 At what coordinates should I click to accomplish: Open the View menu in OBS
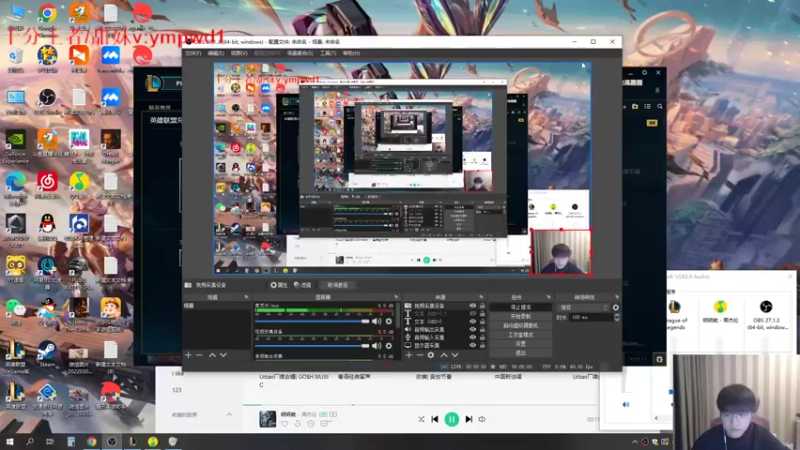tap(239, 53)
